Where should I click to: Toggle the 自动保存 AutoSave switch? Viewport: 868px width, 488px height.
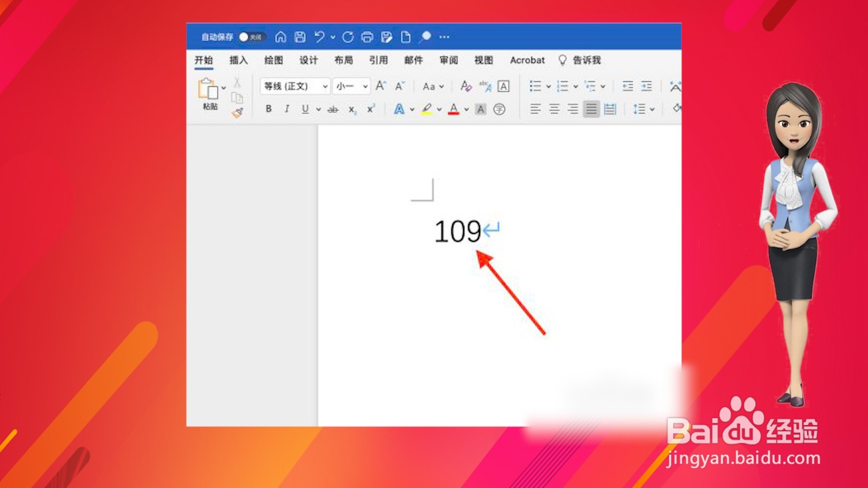point(250,37)
